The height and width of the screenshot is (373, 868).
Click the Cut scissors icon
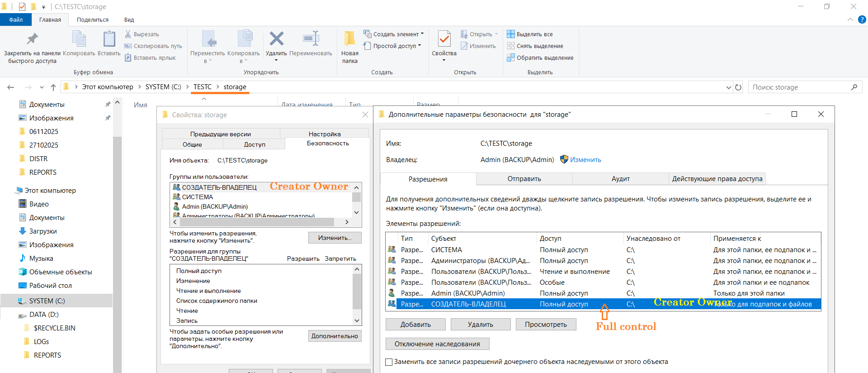coord(128,34)
